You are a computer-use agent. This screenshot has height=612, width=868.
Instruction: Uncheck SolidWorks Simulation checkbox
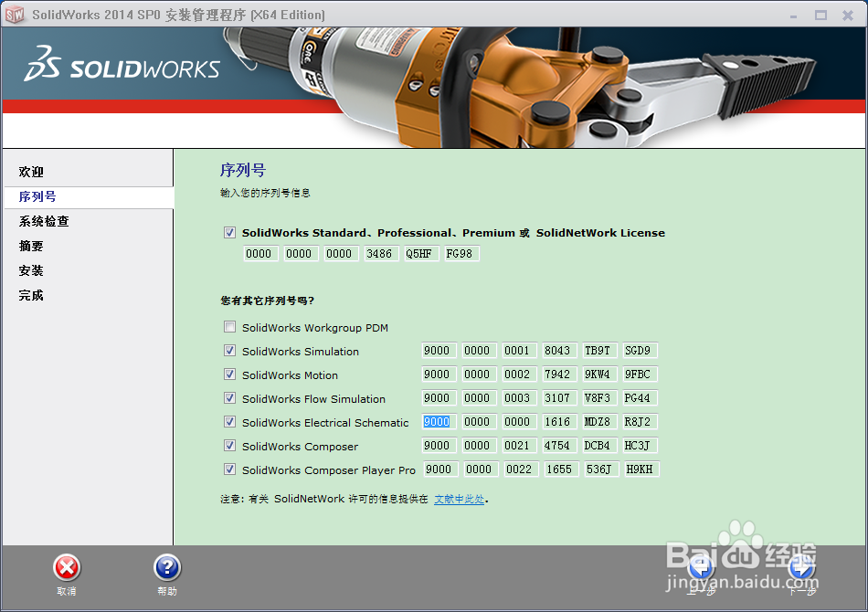coord(229,351)
